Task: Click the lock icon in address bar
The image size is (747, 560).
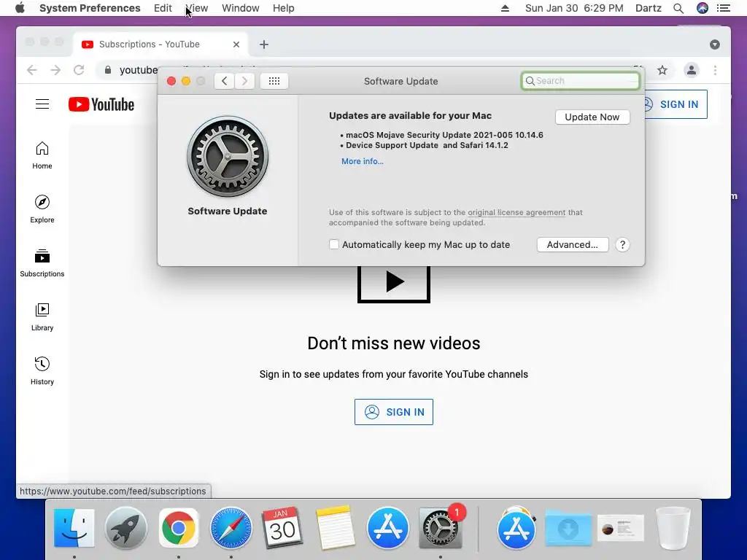Action: click(108, 70)
